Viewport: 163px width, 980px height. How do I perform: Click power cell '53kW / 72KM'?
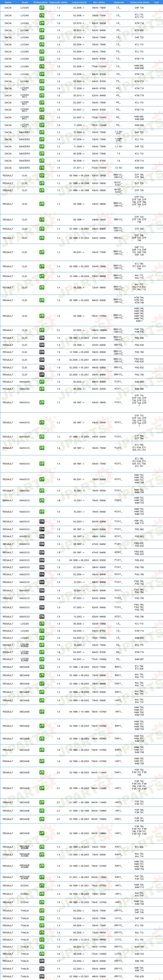[x=99, y=139]
